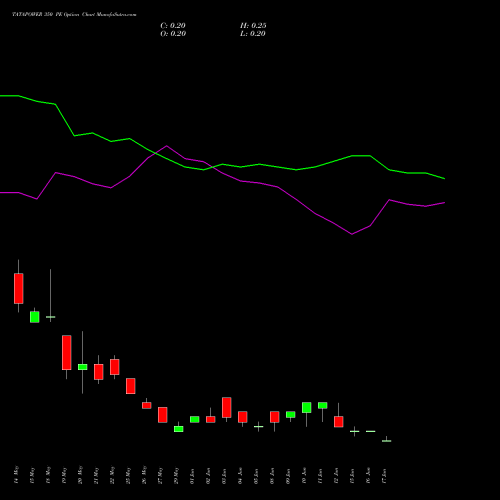The width and height of the screenshot is (500, 500).
Task: Select the red candlestick for 12 Jun
Action: 339,421
